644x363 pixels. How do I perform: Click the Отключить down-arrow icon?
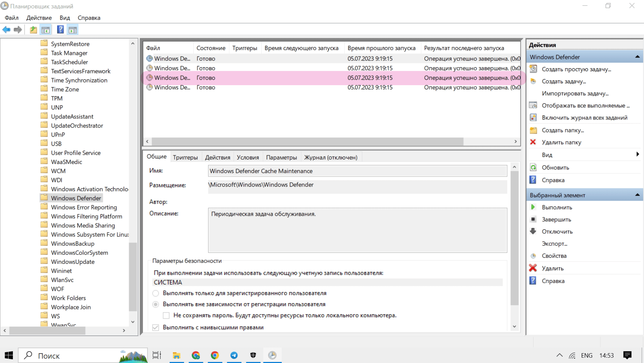click(533, 231)
